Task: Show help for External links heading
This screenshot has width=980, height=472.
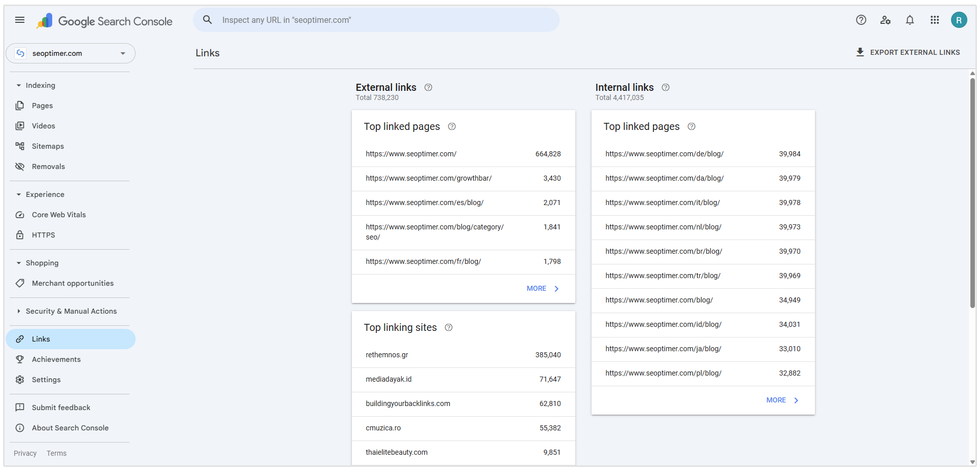Action: tap(429, 87)
